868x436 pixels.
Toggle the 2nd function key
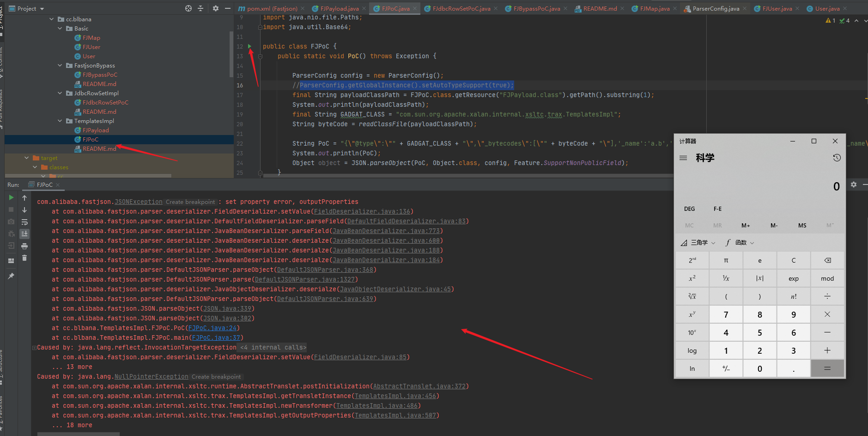coord(692,260)
